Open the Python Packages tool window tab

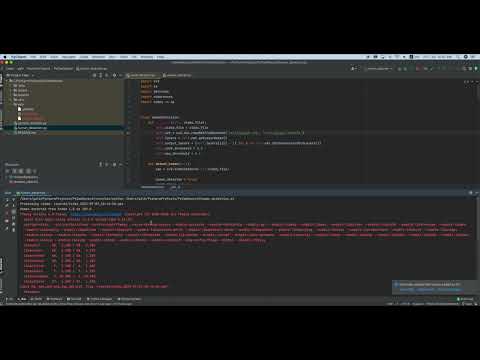100,299
